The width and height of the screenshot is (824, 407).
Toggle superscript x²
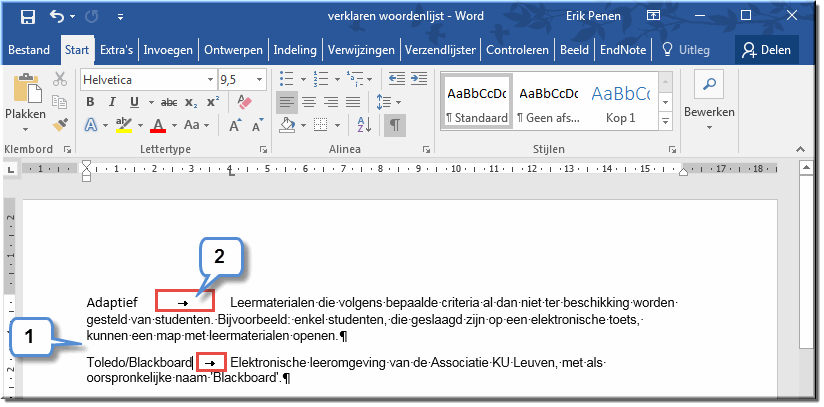coord(213,102)
